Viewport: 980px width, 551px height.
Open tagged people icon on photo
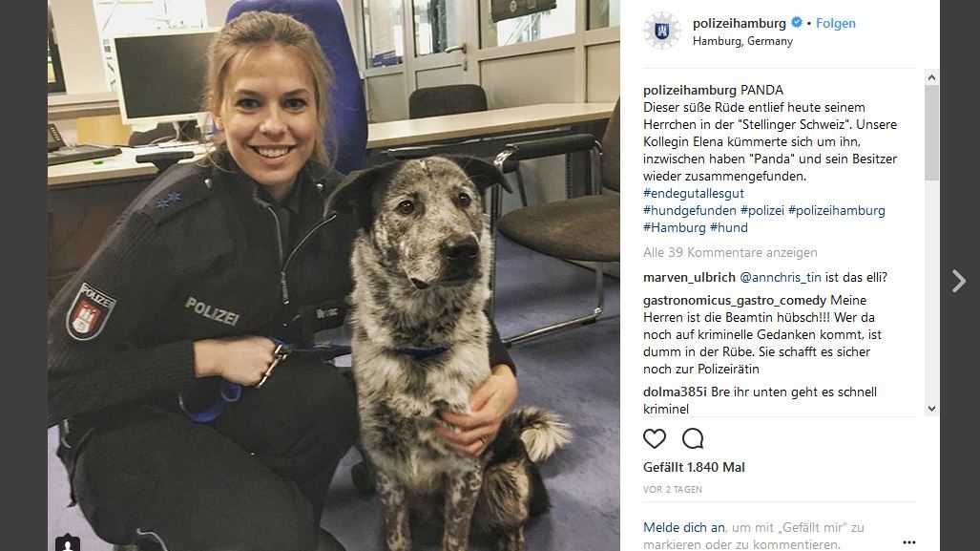click(68, 542)
